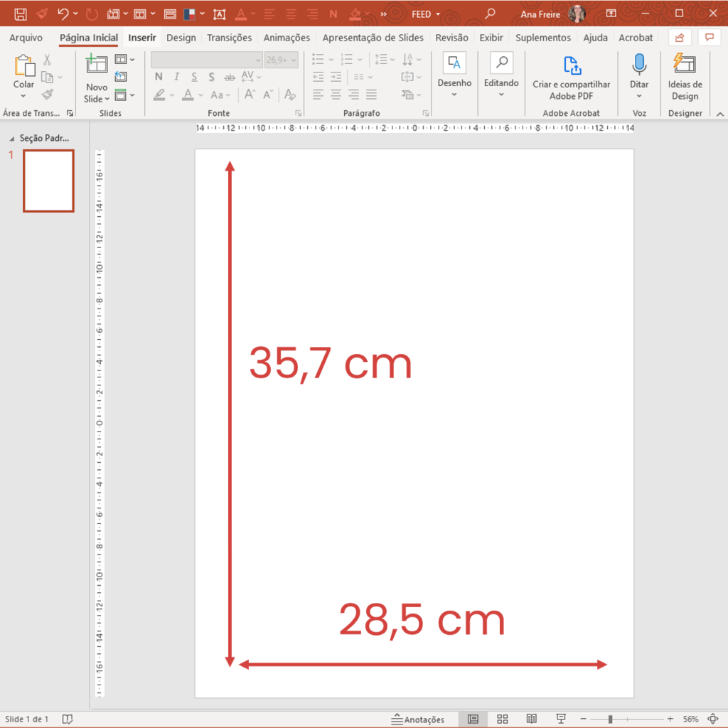The width and height of the screenshot is (728, 728).
Task: Open the Inserir tab
Action: click(142, 38)
